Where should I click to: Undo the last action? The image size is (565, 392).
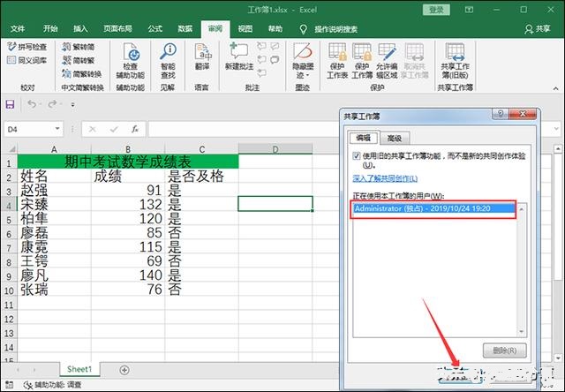tap(32, 104)
